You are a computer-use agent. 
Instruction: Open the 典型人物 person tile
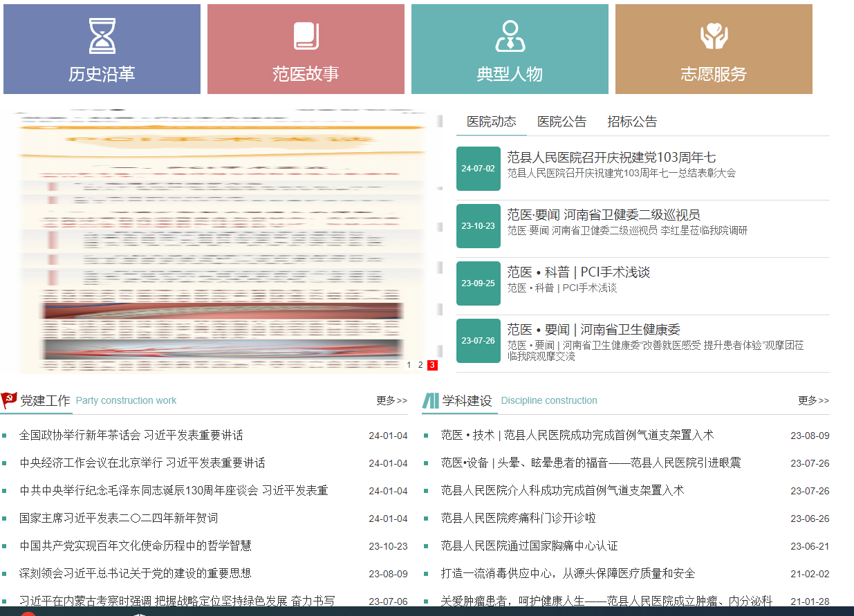coord(510,49)
